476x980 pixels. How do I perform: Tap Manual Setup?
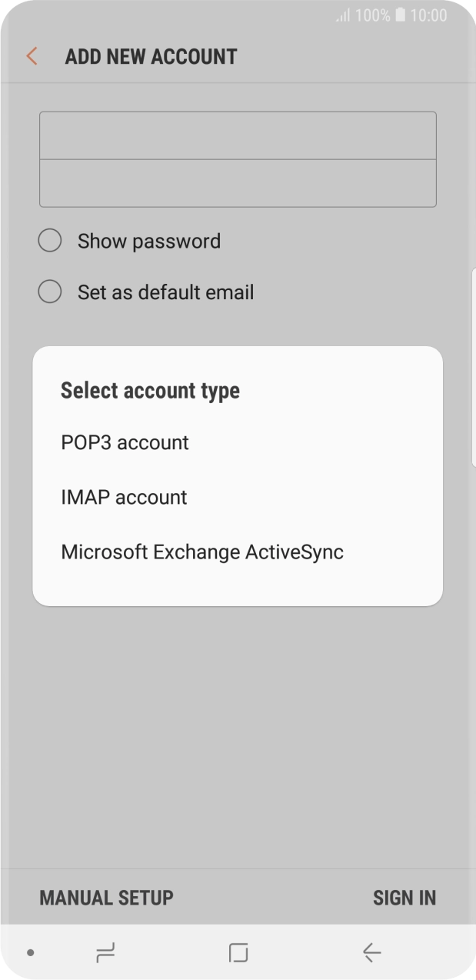[105, 897]
